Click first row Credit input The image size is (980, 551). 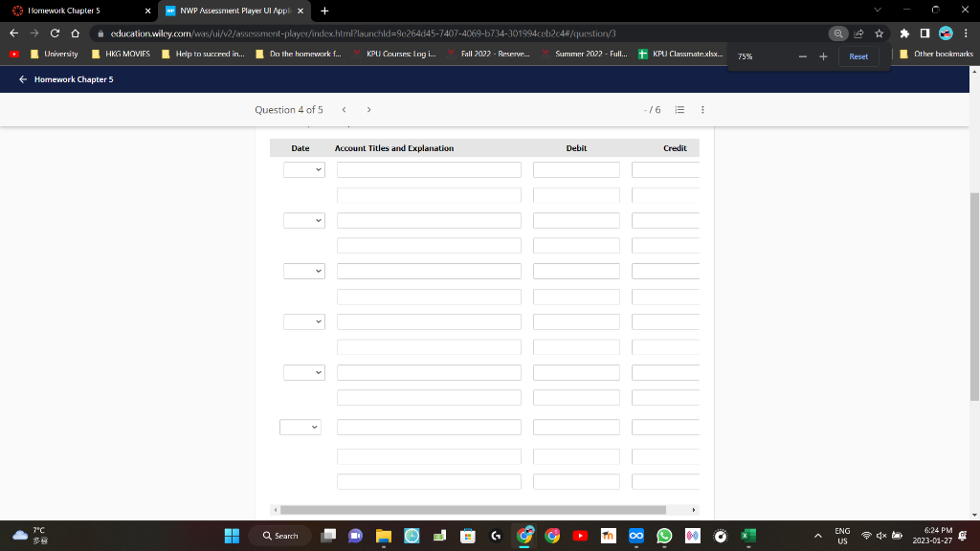(x=666, y=169)
